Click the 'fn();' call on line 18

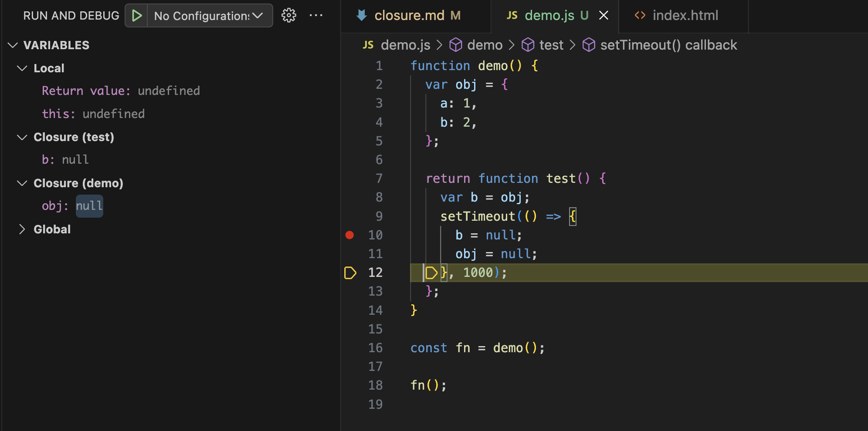(x=429, y=385)
